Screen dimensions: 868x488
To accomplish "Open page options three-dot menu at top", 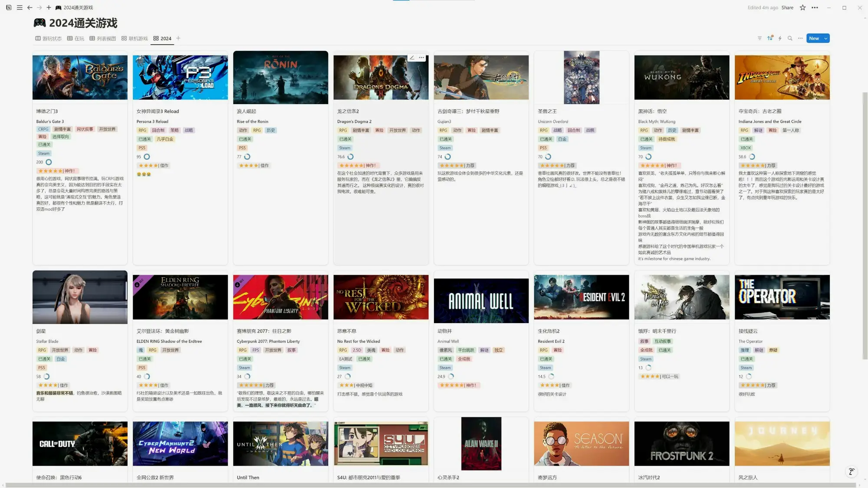I will pyautogui.click(x=815, y=7).
